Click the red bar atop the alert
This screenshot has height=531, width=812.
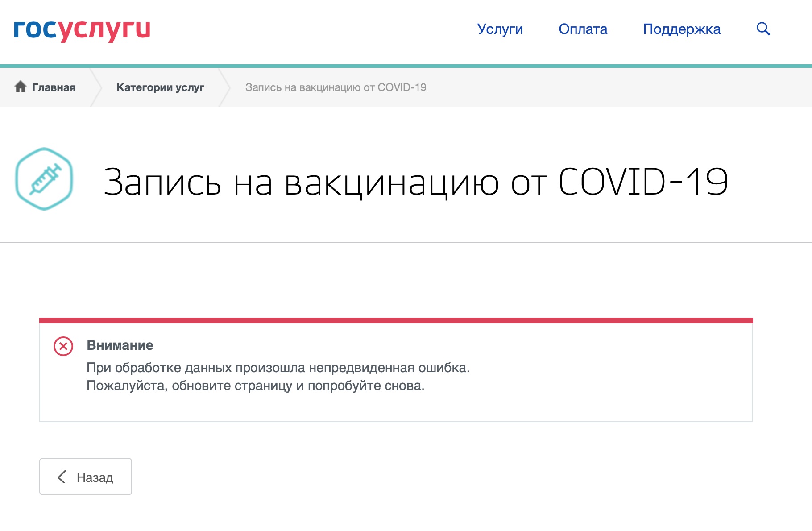(x=396, y=320)
